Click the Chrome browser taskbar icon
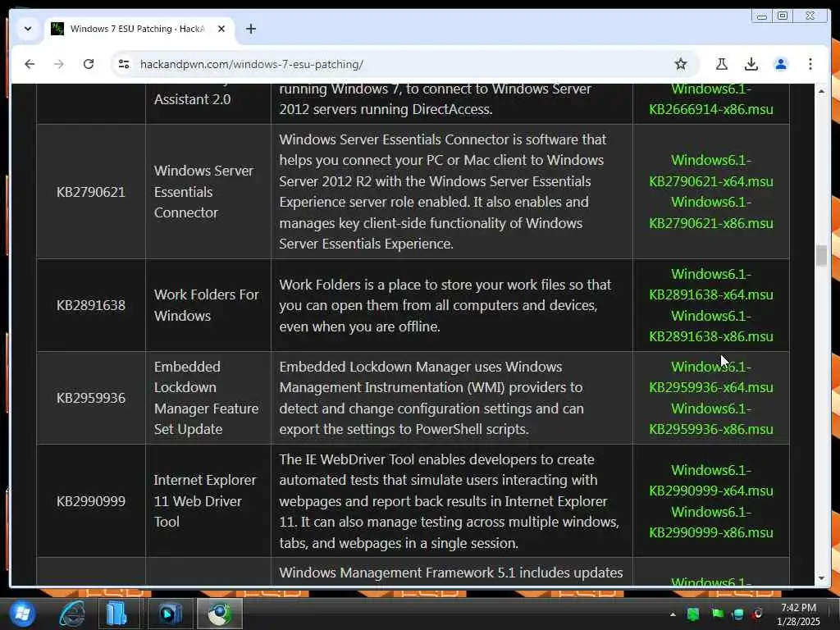 coord(220,614)
